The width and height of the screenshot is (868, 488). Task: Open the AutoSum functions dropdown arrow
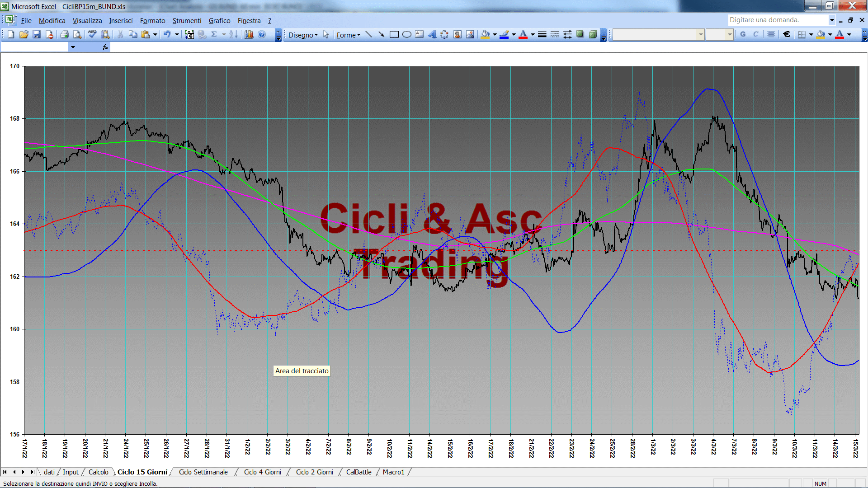pyautogui.click(x=224, y=34)
